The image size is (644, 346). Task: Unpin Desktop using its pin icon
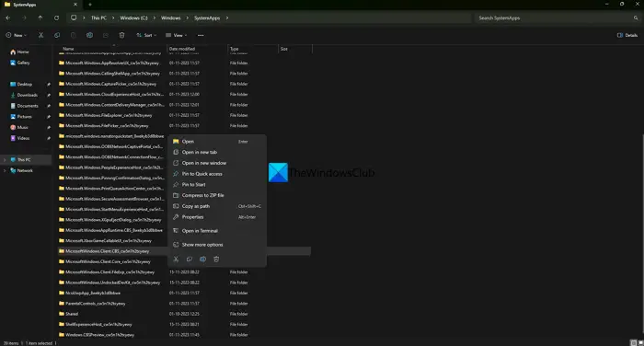49,85
